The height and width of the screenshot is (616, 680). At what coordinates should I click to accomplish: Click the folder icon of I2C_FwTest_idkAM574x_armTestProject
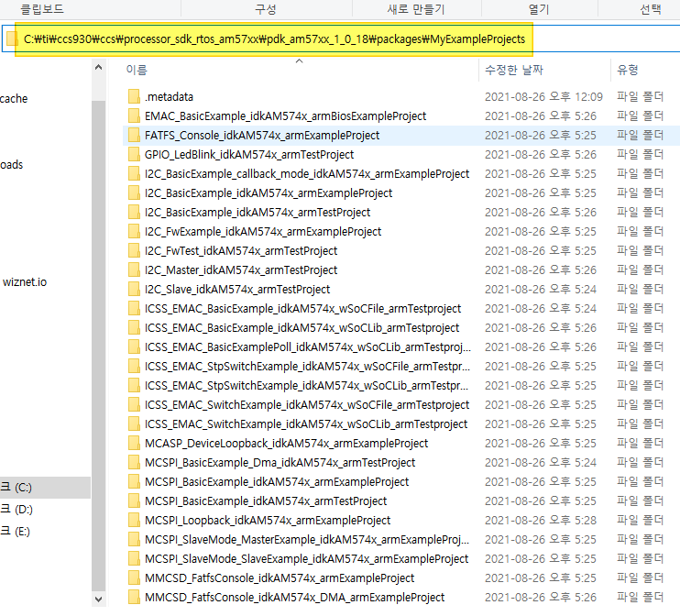(x=134, y=251)
